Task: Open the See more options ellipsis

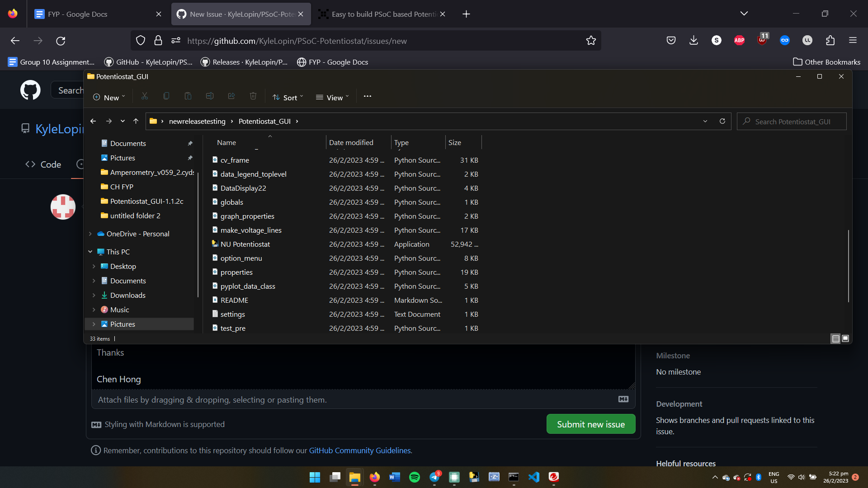Action: coord(368,96)
